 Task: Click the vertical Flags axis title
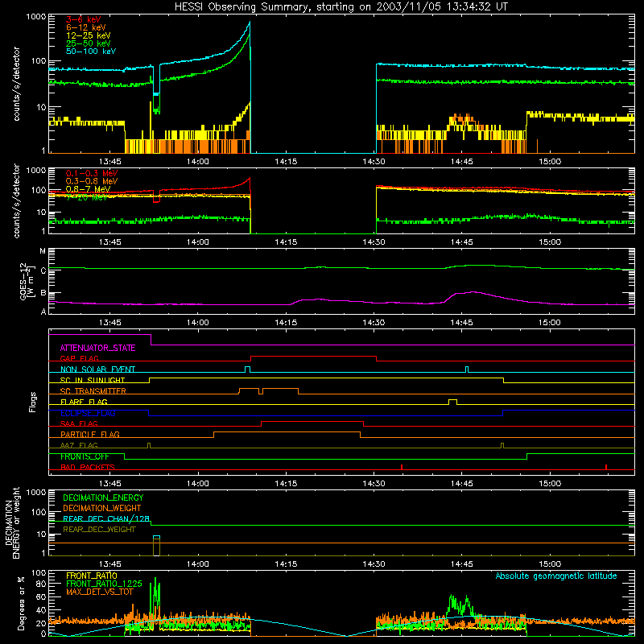pyautogui.click(x=33, y=402)
